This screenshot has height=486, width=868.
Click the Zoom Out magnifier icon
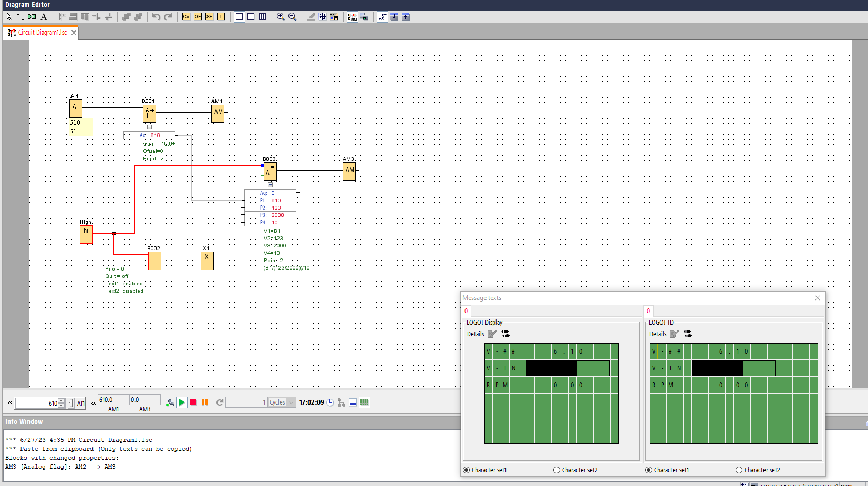tap(292, 17)
